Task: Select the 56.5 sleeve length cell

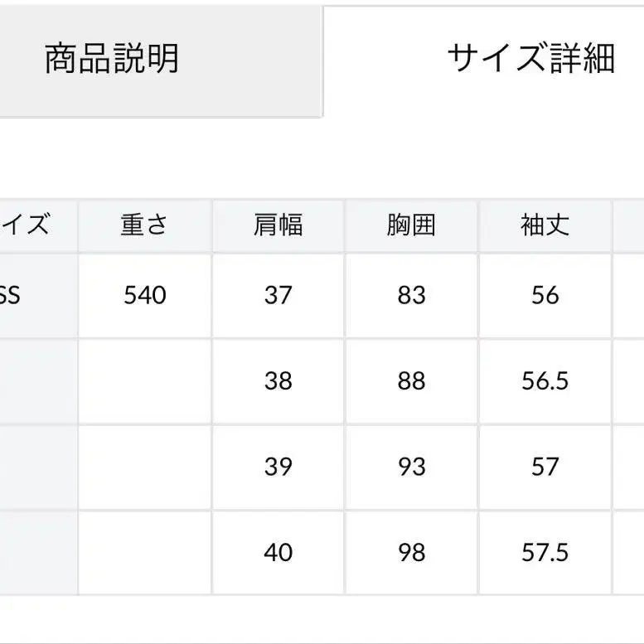Action: [x=545, y=381]
